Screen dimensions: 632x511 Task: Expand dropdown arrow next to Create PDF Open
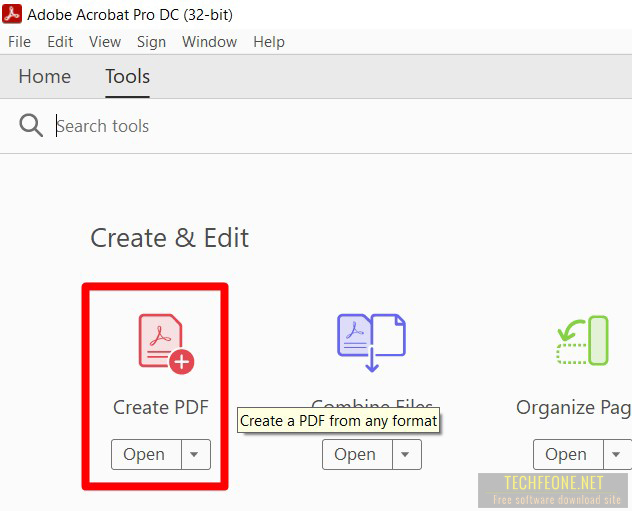point(196,455)
